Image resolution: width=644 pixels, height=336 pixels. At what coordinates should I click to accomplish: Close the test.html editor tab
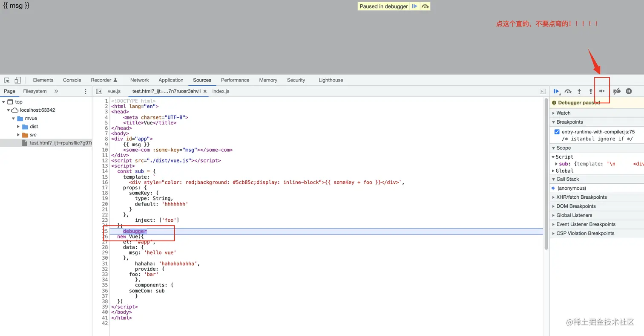click(x=205, y=91)
